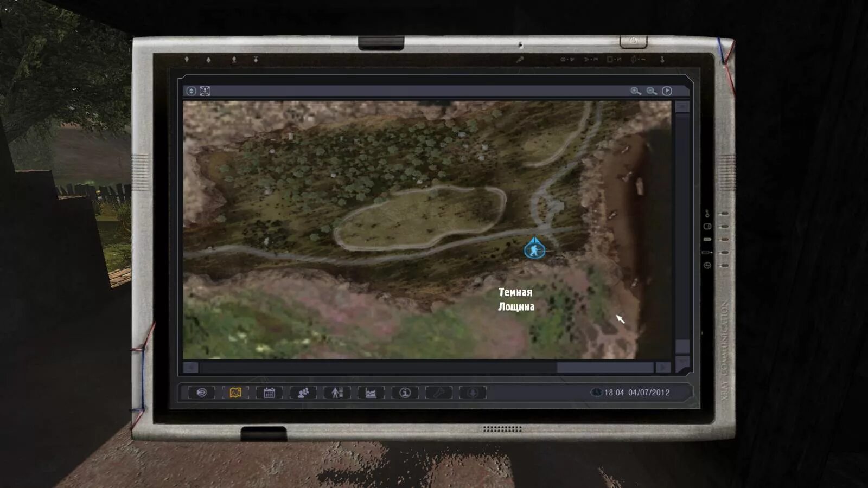Open the contacts tab with two people

303,393
